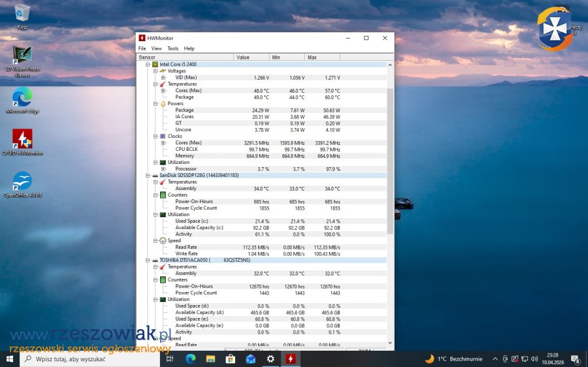Click the sensor list vertical scrollbar
This screenshot has height=367, width=588.
tap(391, 163)
